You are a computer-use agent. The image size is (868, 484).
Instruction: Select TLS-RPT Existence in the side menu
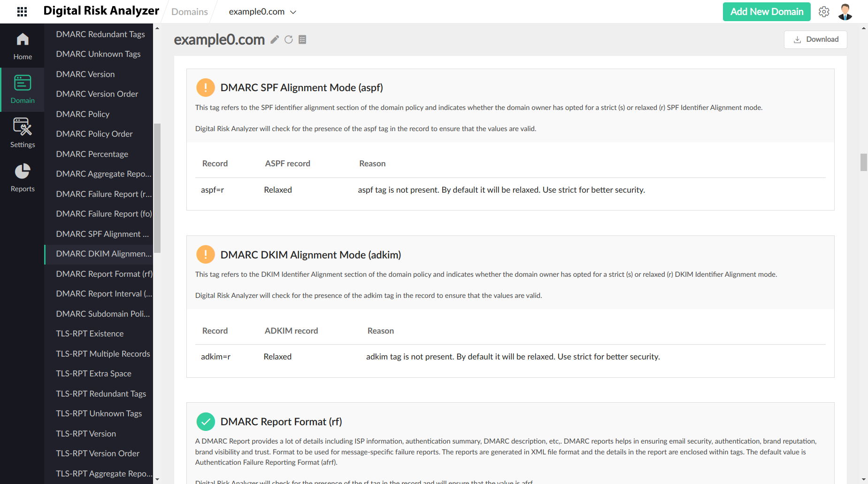point(90,333)
